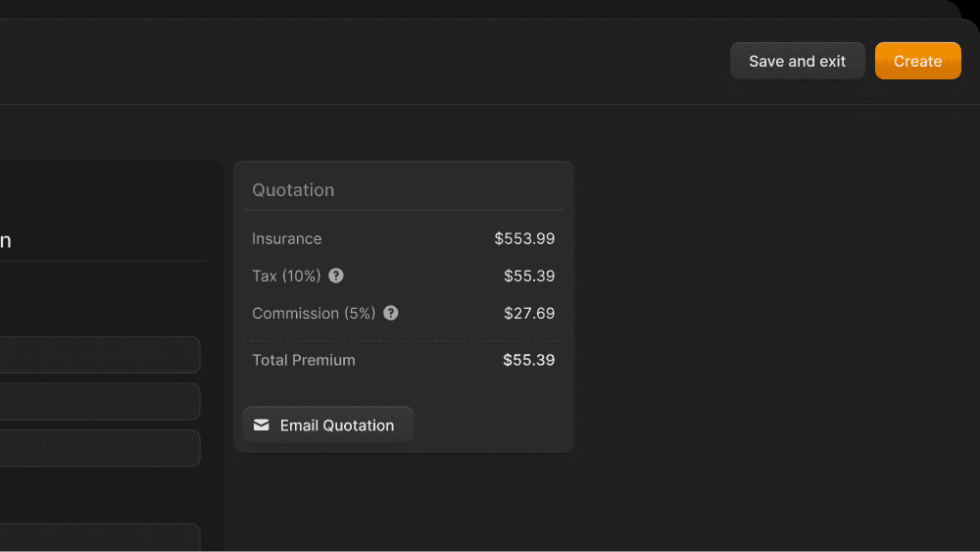Click the Commission (5%) label text

[314, 313]
